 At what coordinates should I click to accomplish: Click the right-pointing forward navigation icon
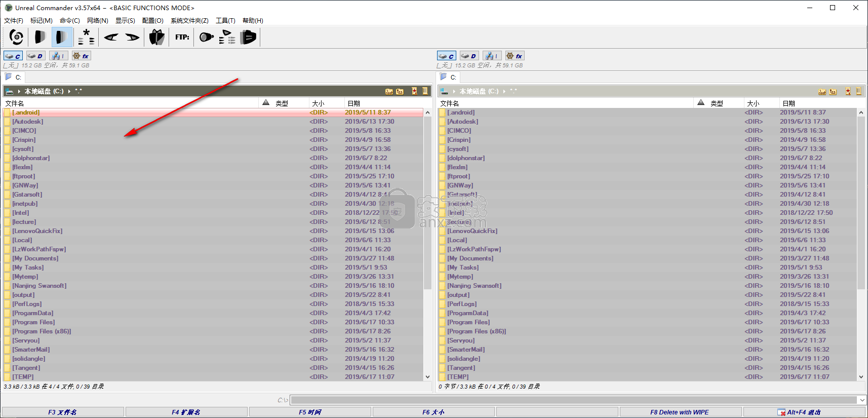[132, 37]
